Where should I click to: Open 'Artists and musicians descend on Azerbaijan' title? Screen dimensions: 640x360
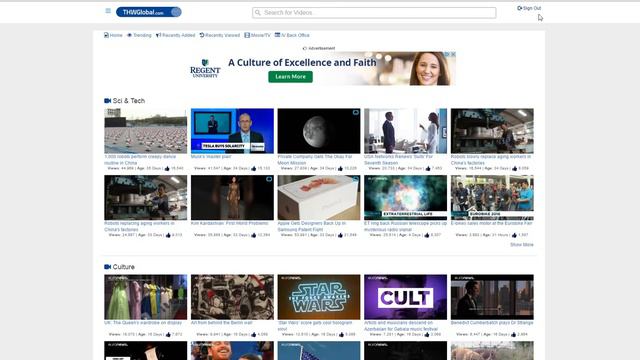point(401,325)
